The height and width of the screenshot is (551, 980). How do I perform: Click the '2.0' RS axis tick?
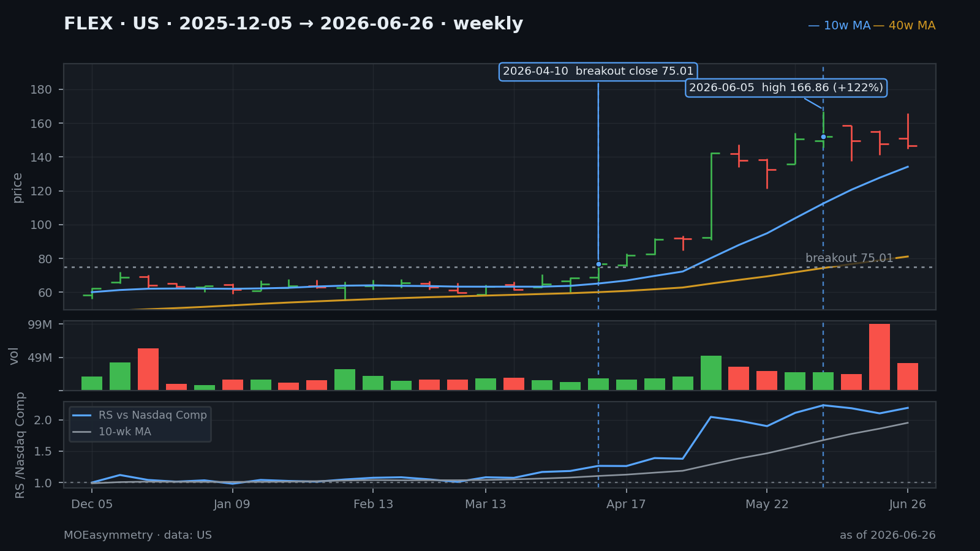click(x=44, y=421)
